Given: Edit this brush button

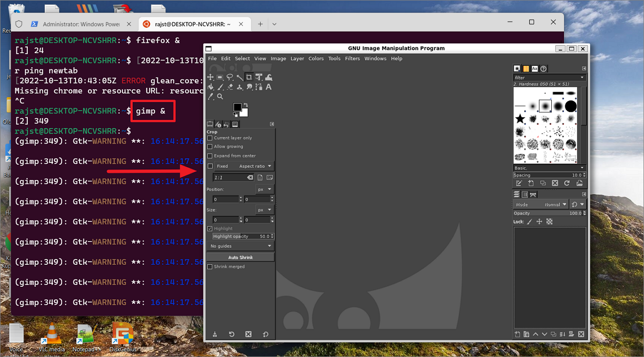Looking at the screenshot, I should coord(519,183).
